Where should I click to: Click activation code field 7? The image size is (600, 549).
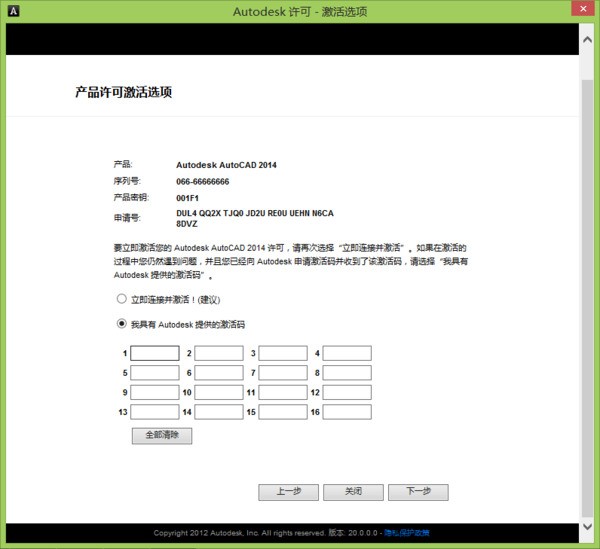tap(283, 373)
